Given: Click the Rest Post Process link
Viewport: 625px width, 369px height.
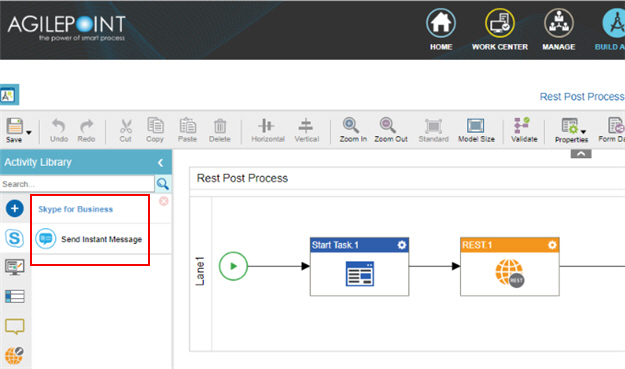Looking at the screenshot, I should coord(582,97).
